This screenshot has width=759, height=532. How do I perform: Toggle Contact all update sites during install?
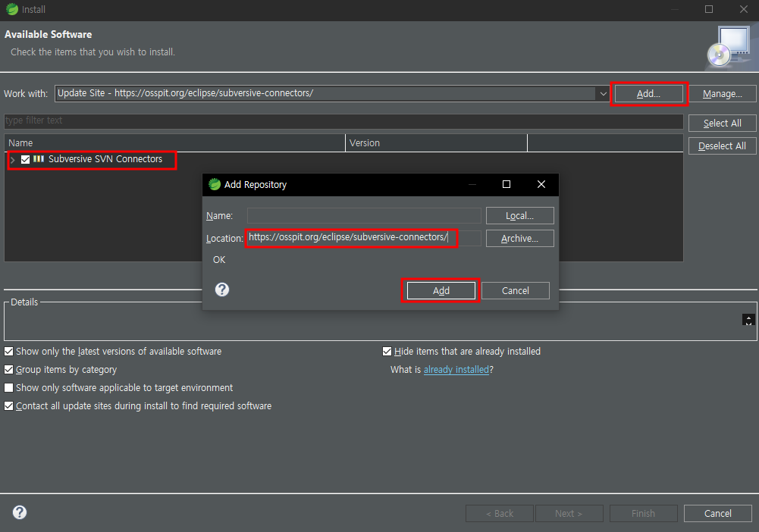point(8,406)
